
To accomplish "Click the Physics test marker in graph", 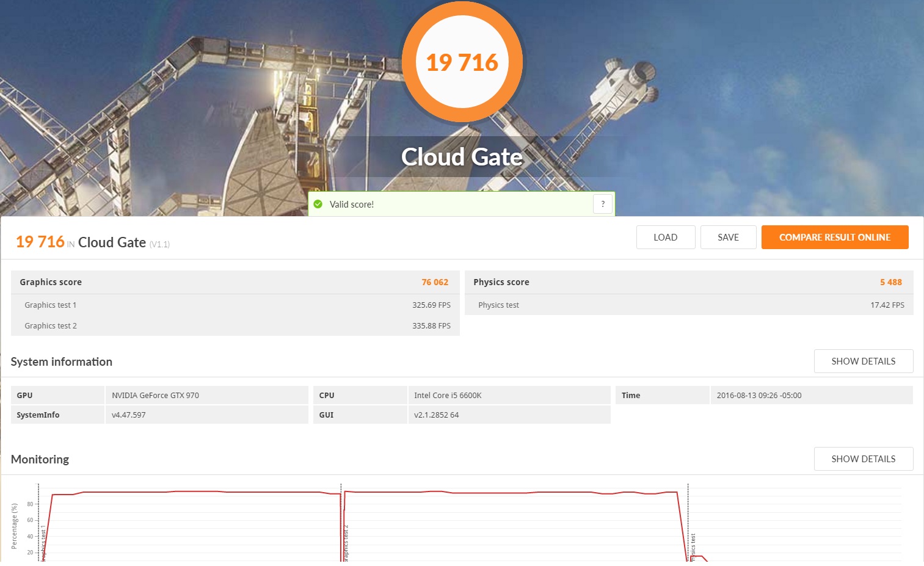I will [693, 547].
